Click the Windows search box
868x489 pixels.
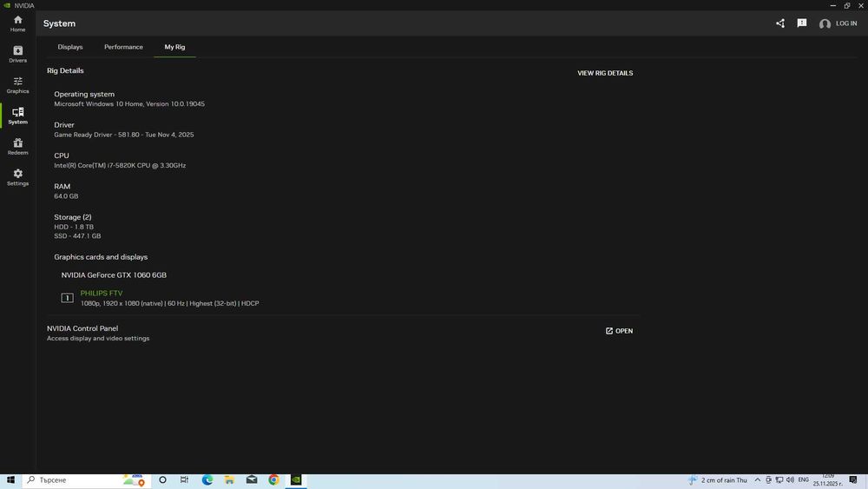click(87, 480)
